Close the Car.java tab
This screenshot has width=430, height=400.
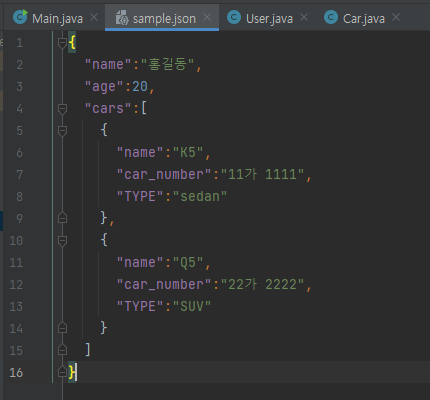[396, 17]
